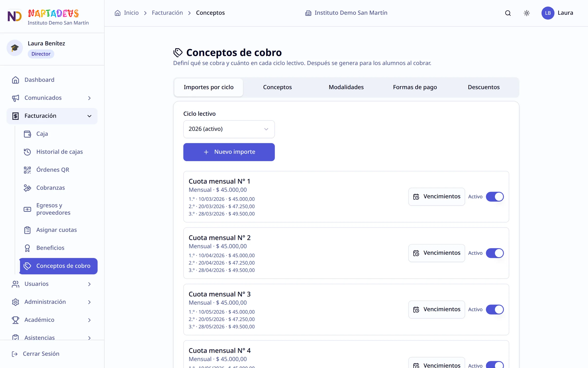588x368 pixels.
Task: Disable Cuota mensual N° 2 Activo switch
Action: 495,253
